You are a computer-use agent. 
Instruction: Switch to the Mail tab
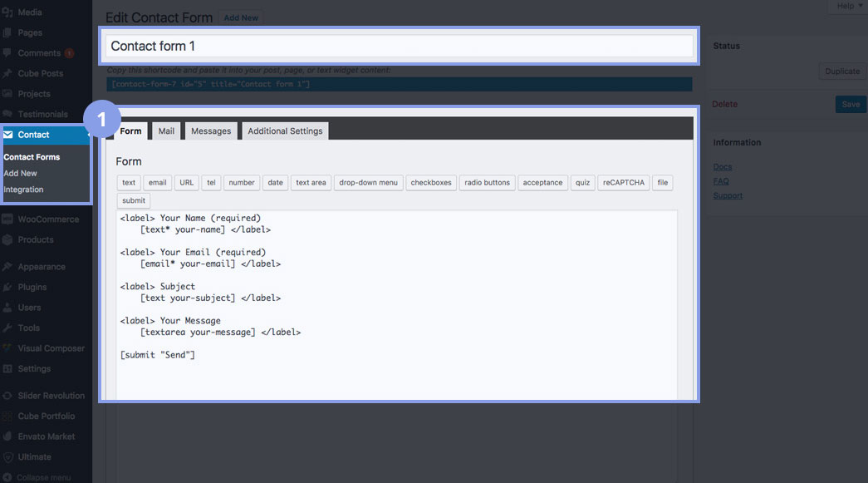click(166, 131)
